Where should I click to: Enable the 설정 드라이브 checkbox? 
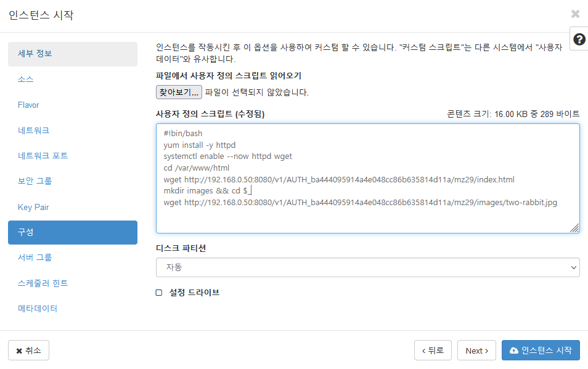(x=159, y=293)
